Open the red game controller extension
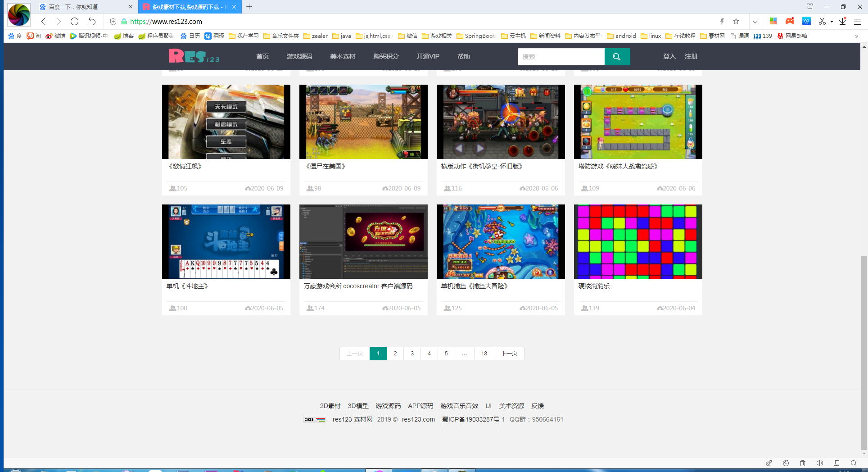Viewport: 868px width, 472px height. [790, 21]
